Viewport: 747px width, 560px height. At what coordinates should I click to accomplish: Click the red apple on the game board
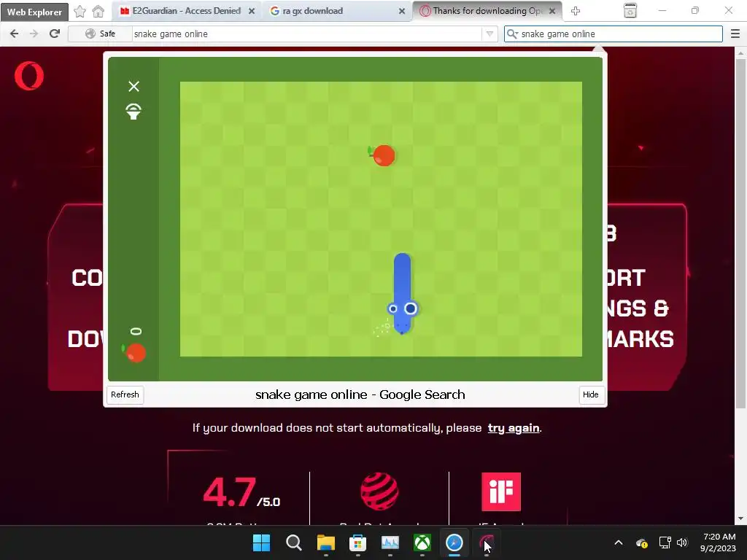click(383, 155)
